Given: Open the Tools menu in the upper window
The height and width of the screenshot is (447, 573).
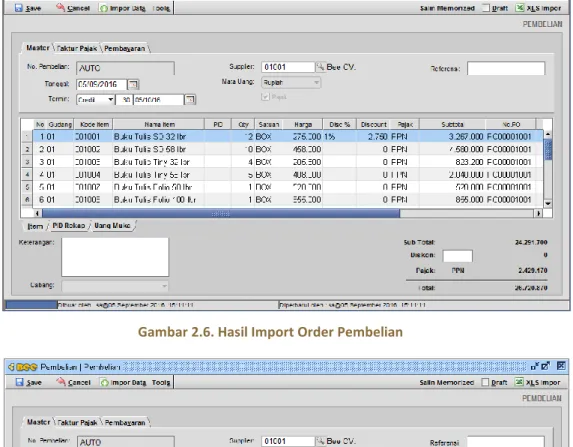Looking at the screenshot, I should [x=161, y=8].
